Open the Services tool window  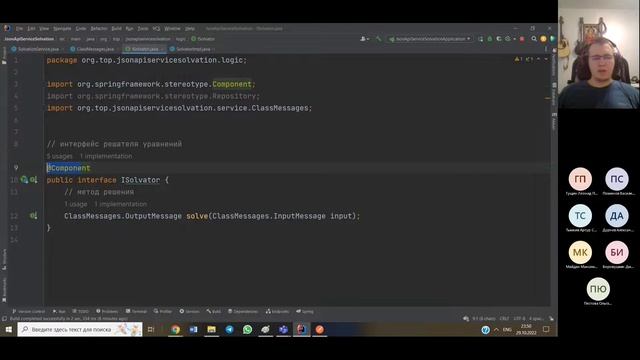tap(189, 311)
